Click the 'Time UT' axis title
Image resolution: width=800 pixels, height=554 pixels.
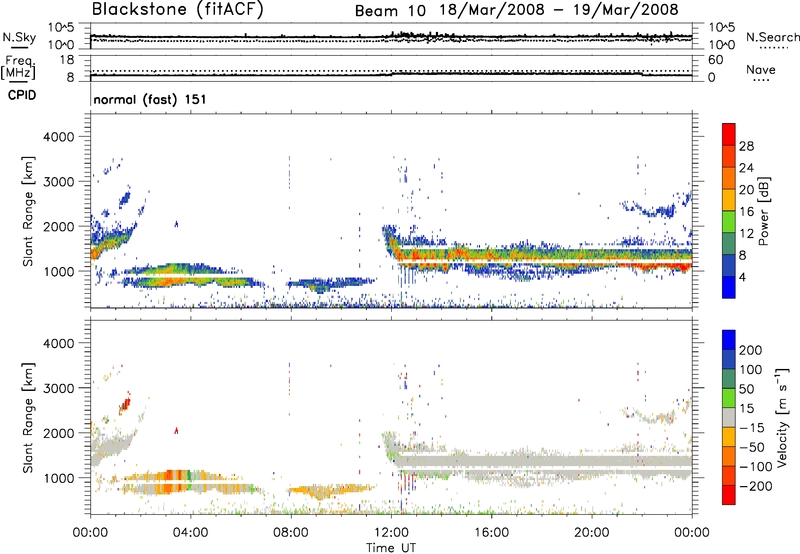(x=391, y=548)
